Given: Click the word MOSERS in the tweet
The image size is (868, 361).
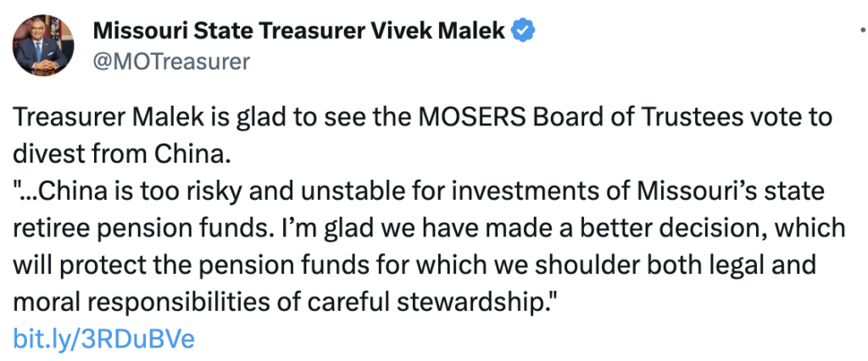Looking at the screenshot, I should pos(460,119).
